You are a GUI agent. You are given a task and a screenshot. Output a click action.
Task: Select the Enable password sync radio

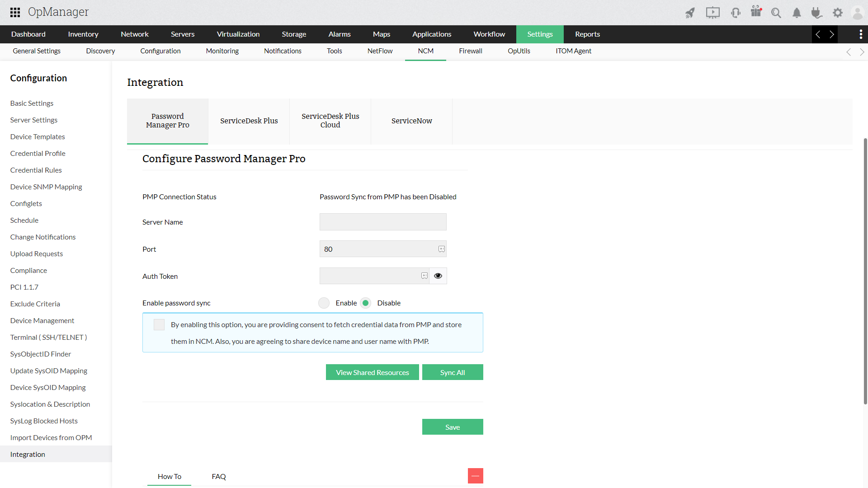324,303
